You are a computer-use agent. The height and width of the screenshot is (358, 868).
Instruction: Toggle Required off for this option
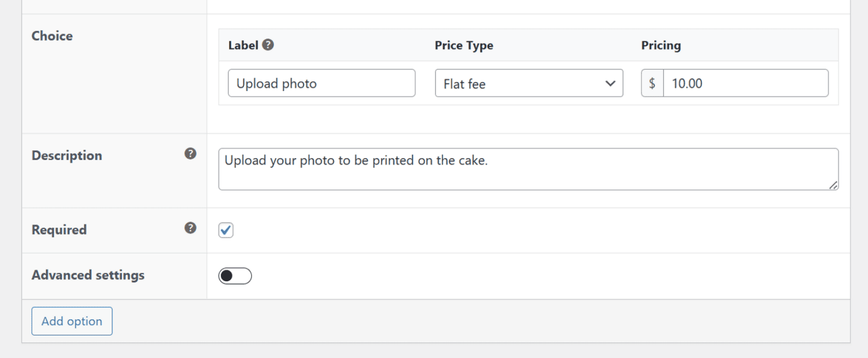225,229
